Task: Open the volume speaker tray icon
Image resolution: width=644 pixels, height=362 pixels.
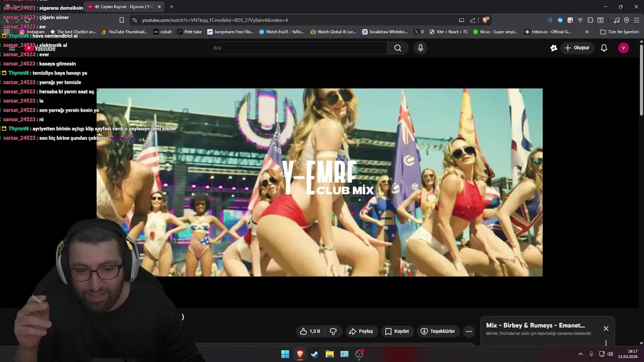Action: [x=610, y=354]
